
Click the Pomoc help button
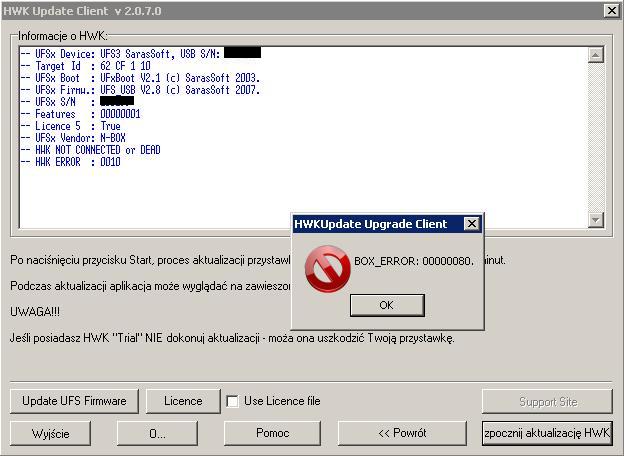pos(272,433)
